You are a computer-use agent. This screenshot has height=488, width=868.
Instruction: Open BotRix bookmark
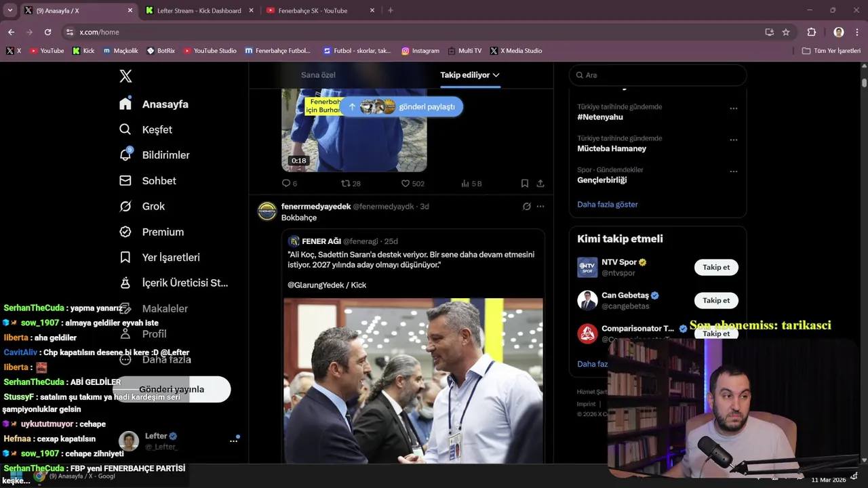tap(161, 51)
